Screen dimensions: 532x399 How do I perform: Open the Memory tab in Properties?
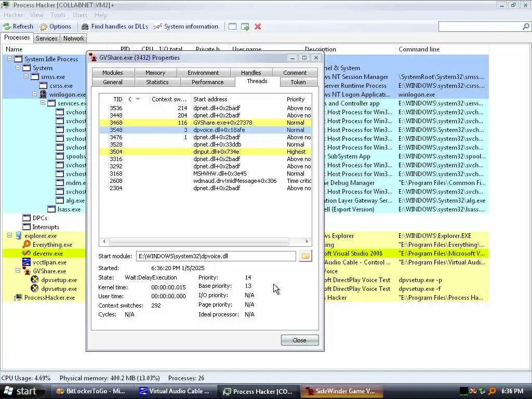(155, 73)
